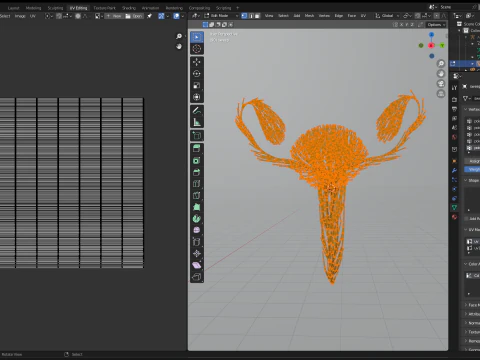Toggle UV editor overlays button
This screenshot has height=360, width=480.
pyautogui.click(x=176, y=16)
